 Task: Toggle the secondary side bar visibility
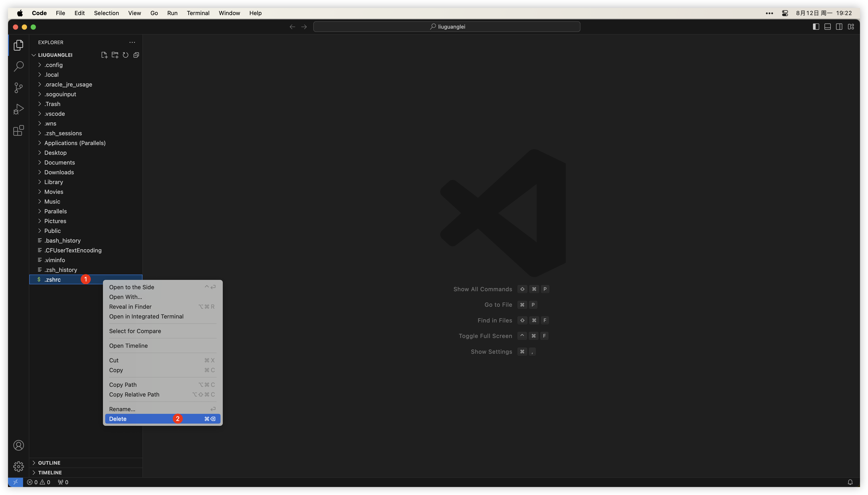coord(839,27)
